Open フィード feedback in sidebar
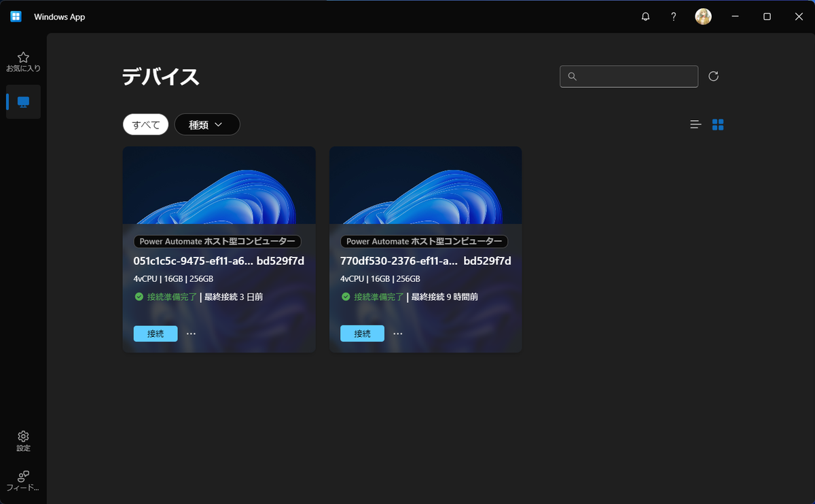815x504 pixels. coord(23,481)
